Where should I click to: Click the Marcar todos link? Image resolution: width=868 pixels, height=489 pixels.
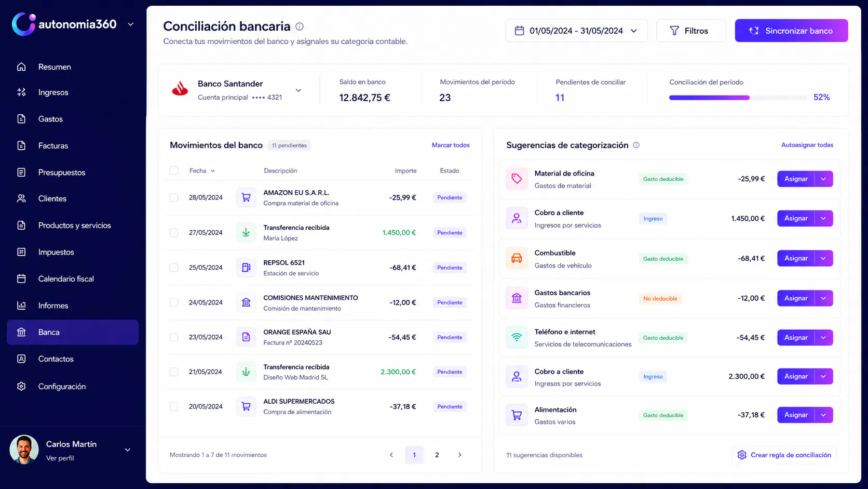[x=451, y=145]
